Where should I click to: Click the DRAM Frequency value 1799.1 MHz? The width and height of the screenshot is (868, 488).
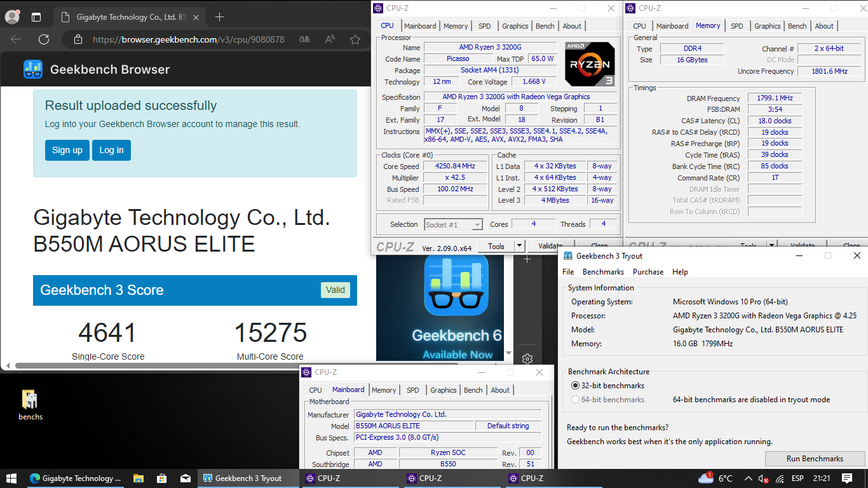click(775, 98)
